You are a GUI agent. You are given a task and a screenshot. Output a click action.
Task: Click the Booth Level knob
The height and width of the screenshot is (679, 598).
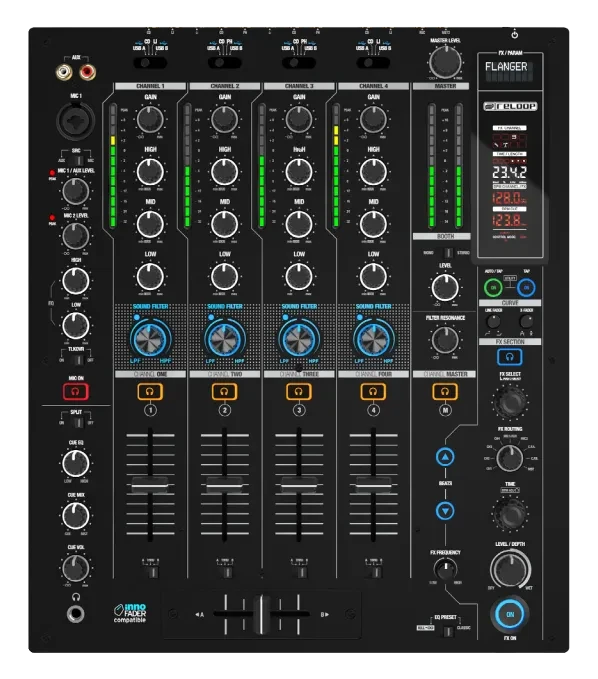click(445, 288)
